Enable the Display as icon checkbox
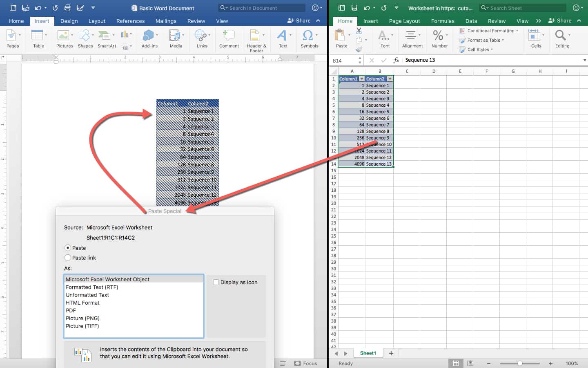 [216, 282]
